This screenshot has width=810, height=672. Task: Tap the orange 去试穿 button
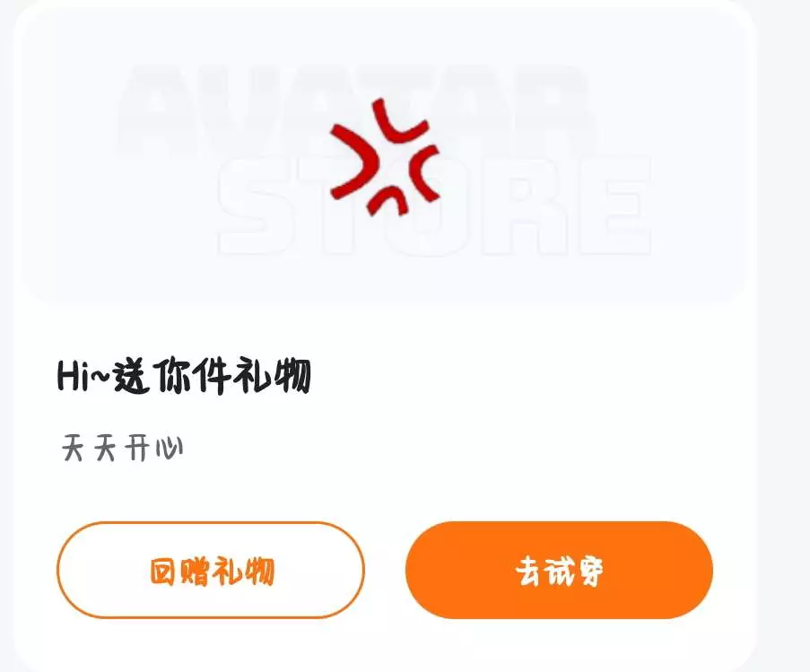559,570
